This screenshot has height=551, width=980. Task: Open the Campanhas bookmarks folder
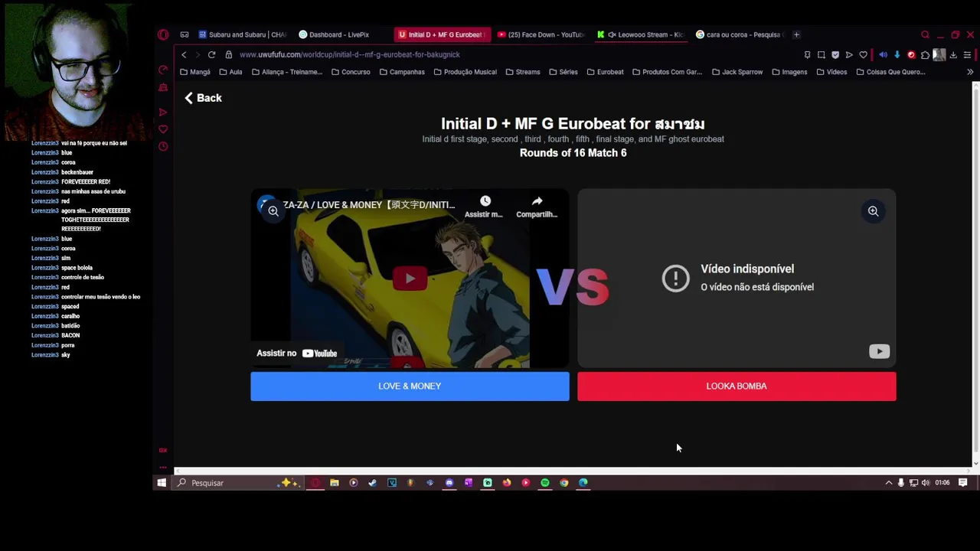point(401,72)
